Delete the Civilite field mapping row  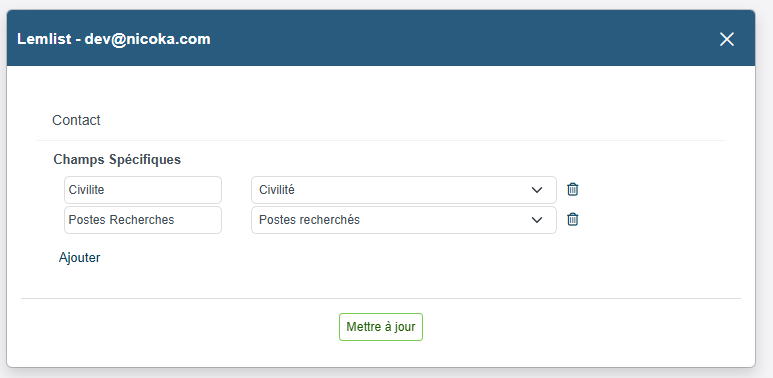point(572,189)
